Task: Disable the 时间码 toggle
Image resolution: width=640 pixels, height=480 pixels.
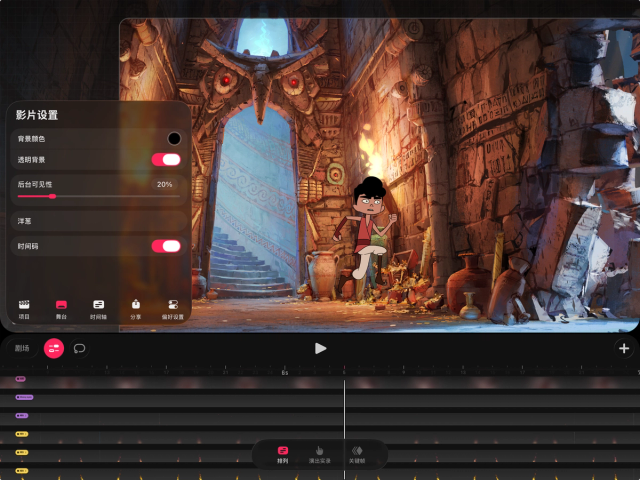Action: pos(166,246)
